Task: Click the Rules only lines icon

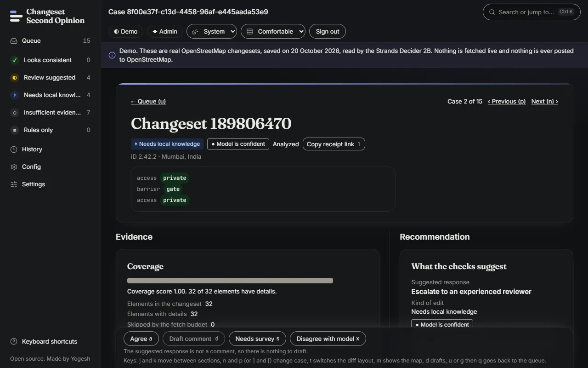Action: pos(15,130)
